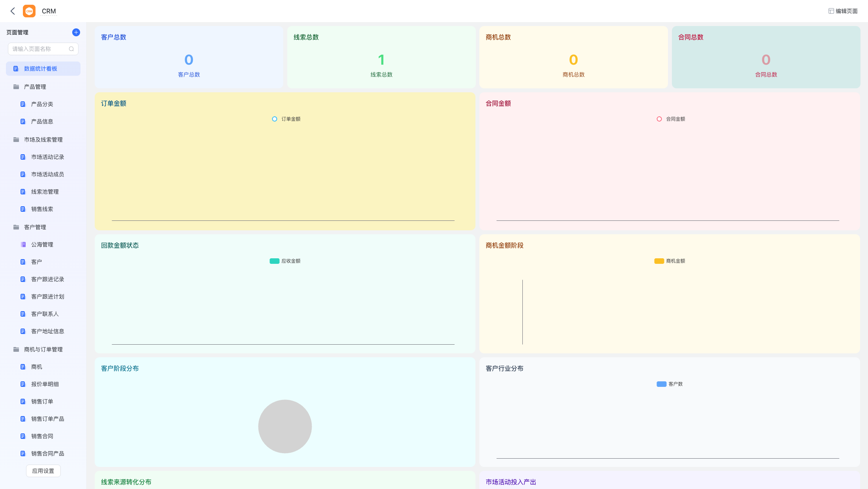The height and width of the screenshot is (489, 868).
Task: Click the 商机金额阶段 chart title
Action: click(x=505, y=245)
